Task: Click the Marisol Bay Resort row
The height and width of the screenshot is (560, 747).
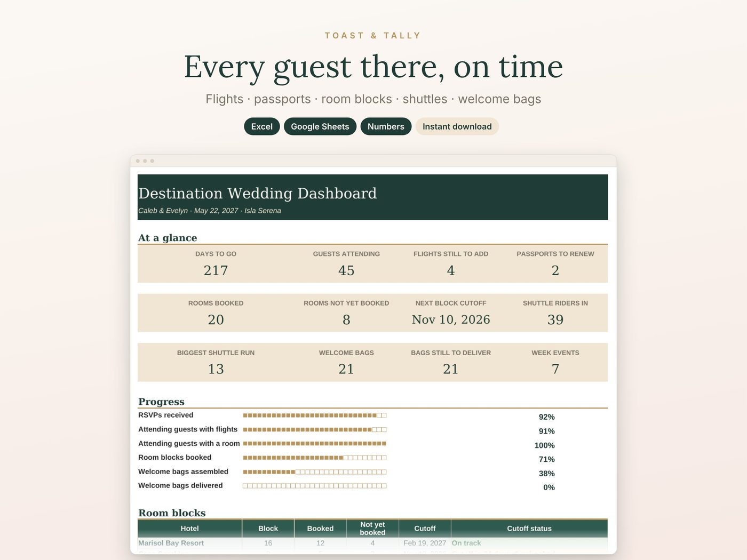Action: coord(372,543)
